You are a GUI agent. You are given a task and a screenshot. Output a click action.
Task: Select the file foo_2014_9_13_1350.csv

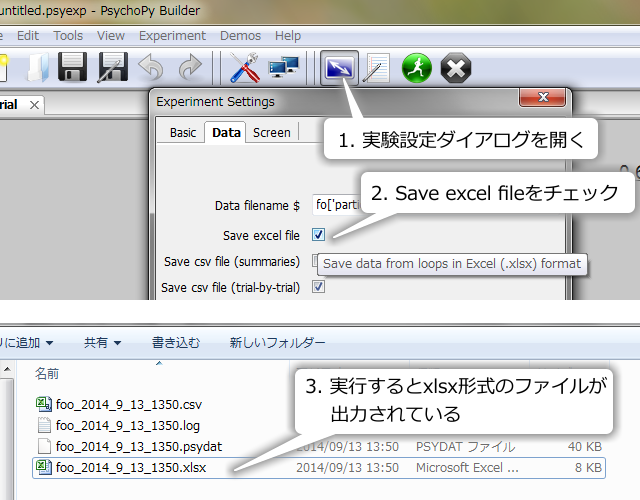129,404
